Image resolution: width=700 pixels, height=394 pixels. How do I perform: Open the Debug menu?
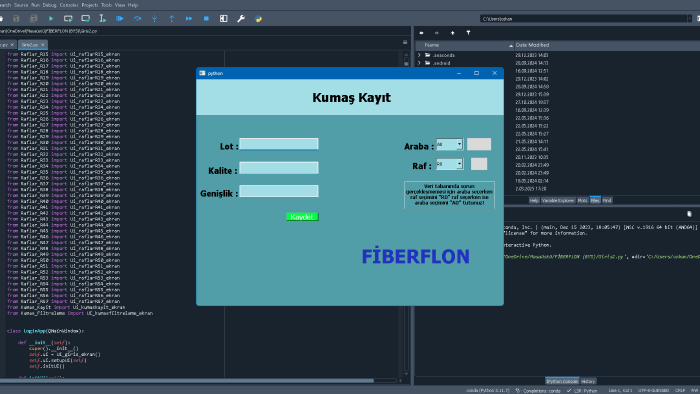(50, 5)
